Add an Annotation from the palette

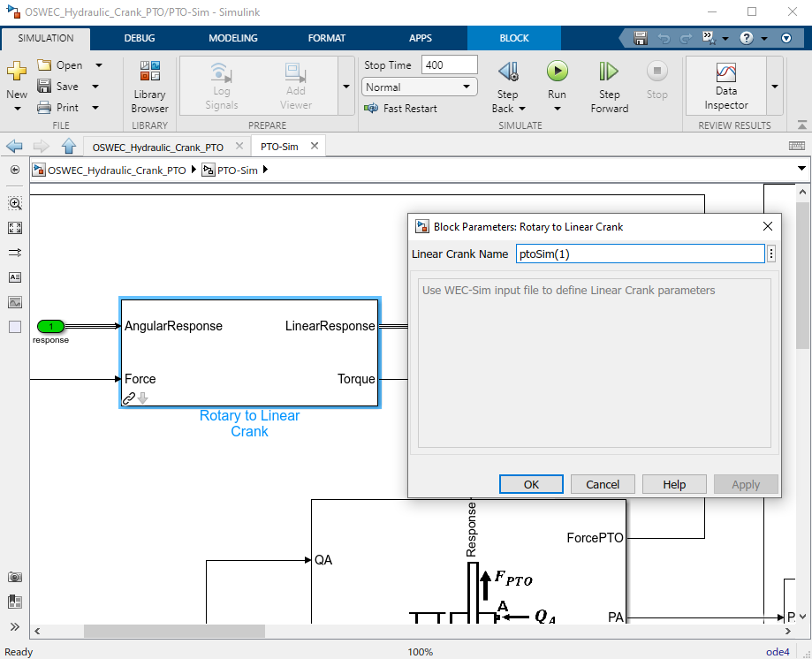(15, 277)
